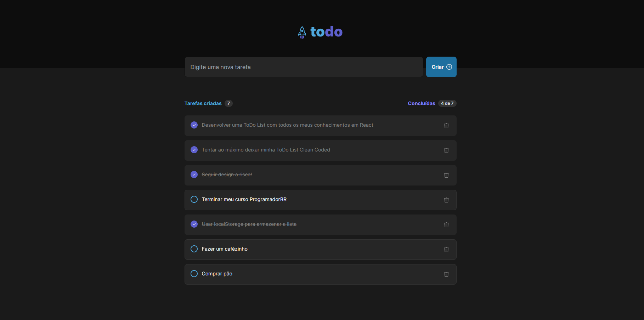Screen dimensions: 644x320
Task: Click the 'Tarefas criadas' counter badge
Action: [229, 103]
